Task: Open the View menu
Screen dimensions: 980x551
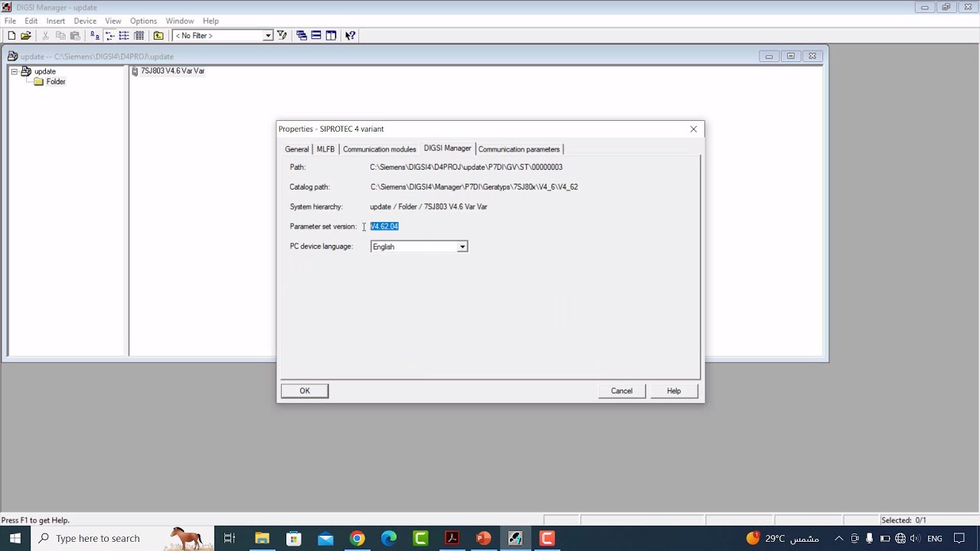Action: [x=113, y=21]
